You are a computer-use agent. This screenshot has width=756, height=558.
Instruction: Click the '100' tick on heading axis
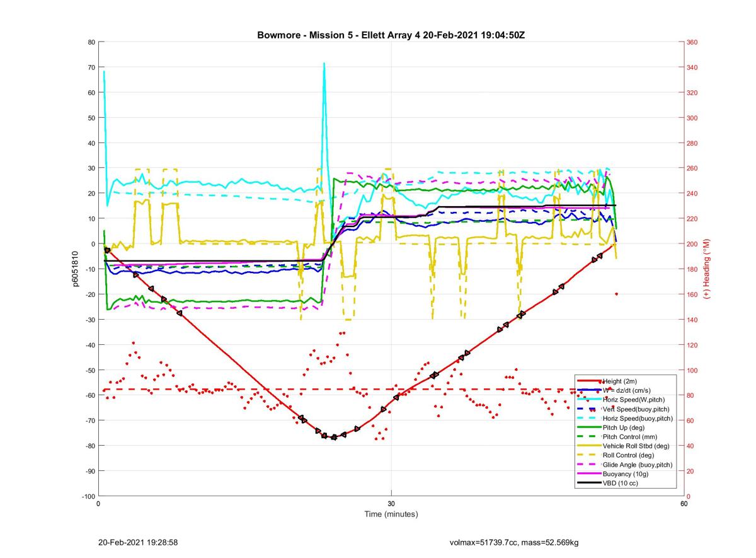(x=692, y=370)
